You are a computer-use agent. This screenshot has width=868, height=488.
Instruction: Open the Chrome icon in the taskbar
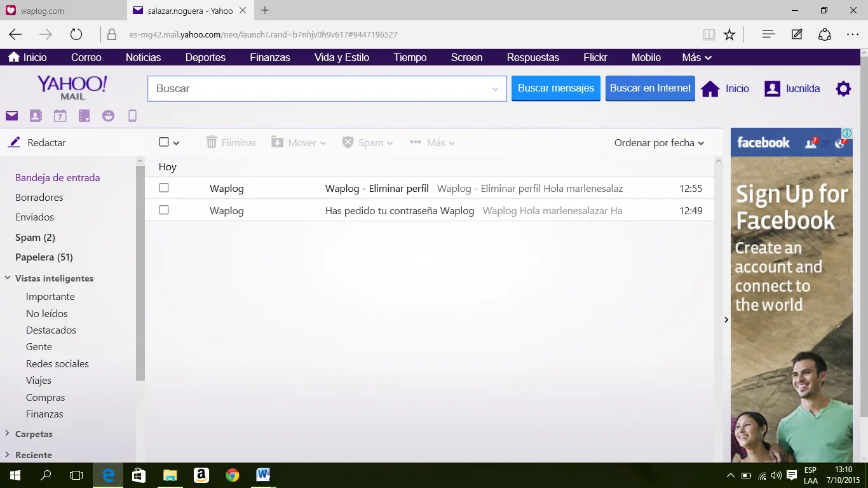point(232,475)
